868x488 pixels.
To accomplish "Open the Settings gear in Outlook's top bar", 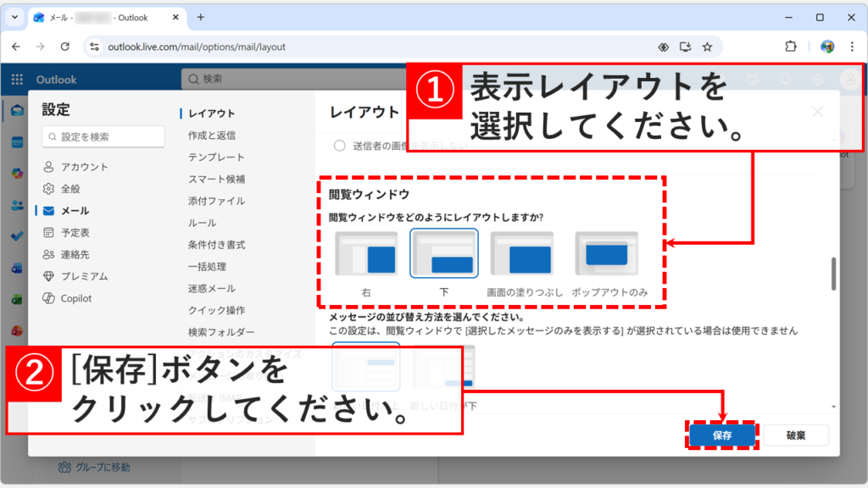I will click(817, 79).
